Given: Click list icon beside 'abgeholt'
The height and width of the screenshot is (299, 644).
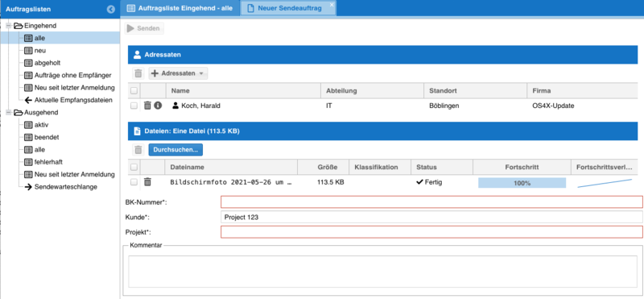Looking at the screenshot, I should click(28, 63).
